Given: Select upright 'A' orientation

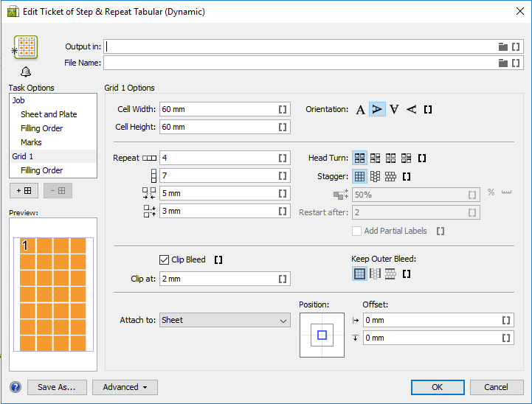Looking at the screenshot, I should click(x=361, y=109).
